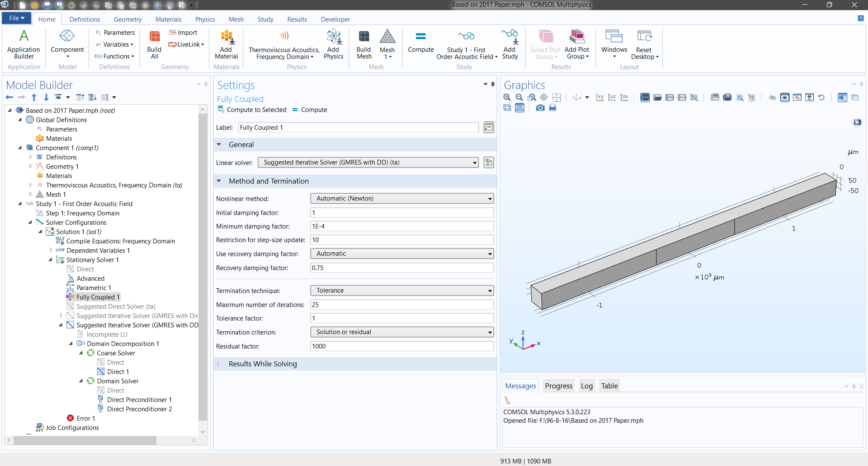Screen dimensions: 868x466
Task: Open Application Builder
Action: (x=24, y=45)
